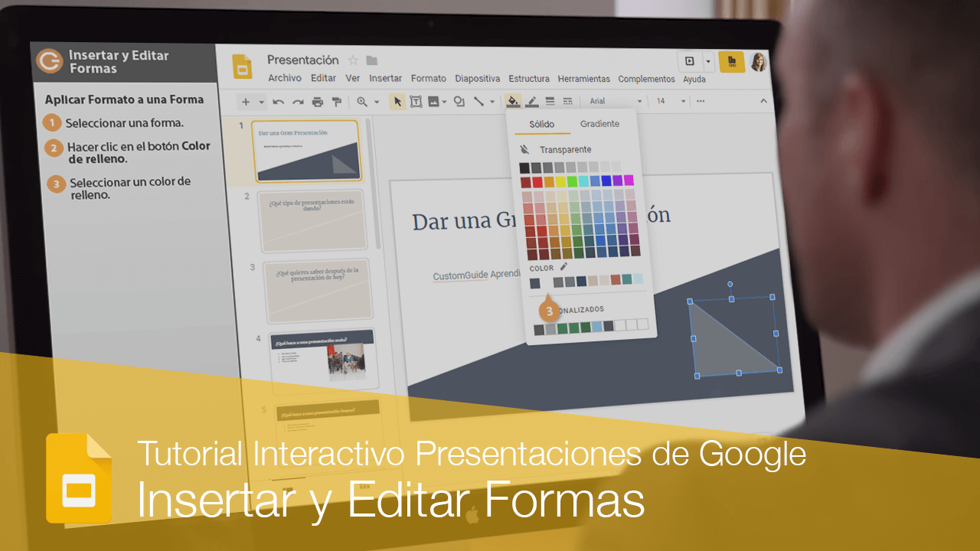Click the more options ellipsis in toolbar
This screenshot has width=980, height=551.
(x=700, y=101)
